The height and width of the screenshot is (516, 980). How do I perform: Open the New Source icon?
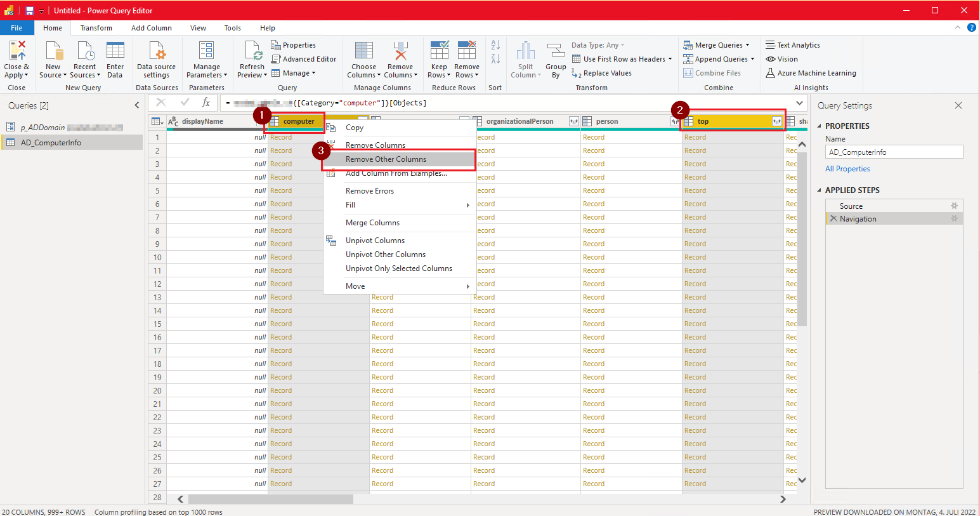(x=54, y=50)
